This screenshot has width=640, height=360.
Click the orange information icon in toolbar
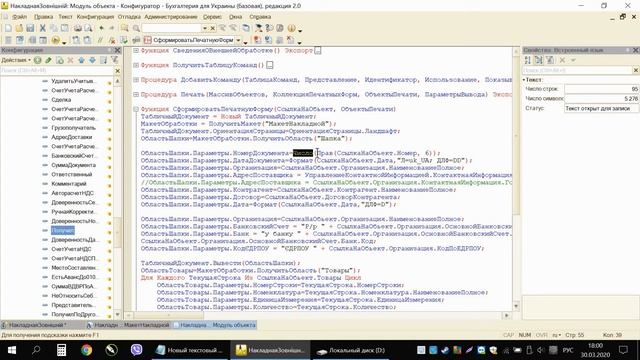(x=291, y=28)
